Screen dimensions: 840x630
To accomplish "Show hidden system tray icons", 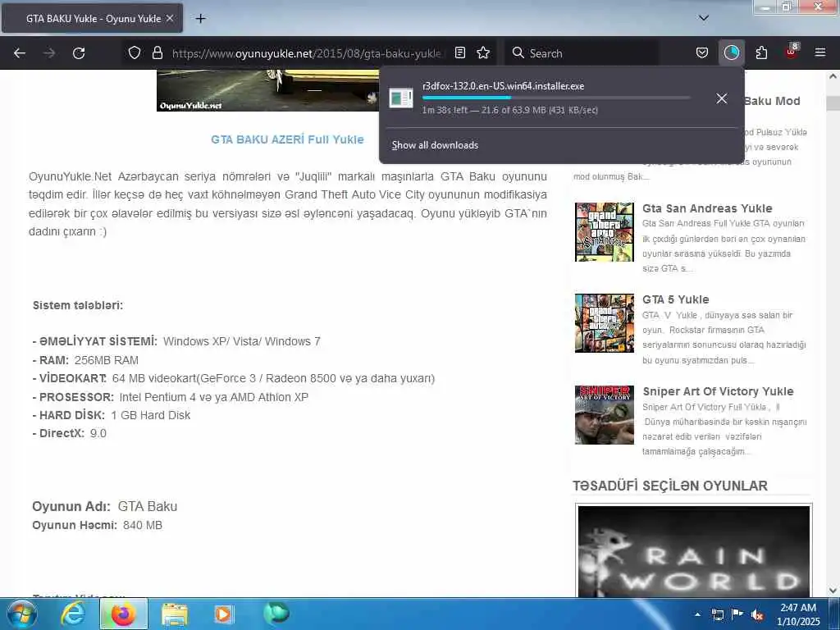I will [698, 614].
